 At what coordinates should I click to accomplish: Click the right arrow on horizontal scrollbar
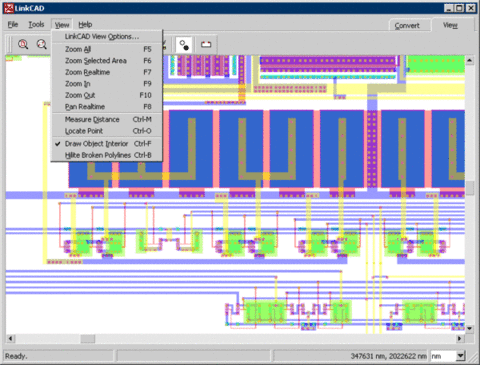click(x=459, y=339)
